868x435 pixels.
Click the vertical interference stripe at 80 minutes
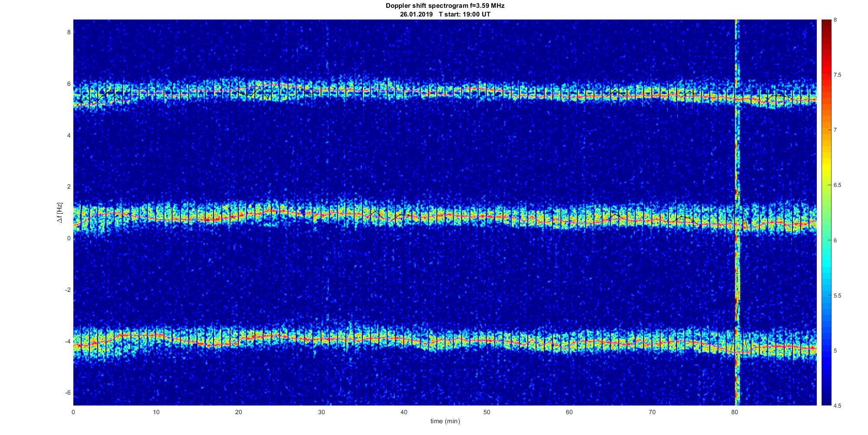tap(736, 213)
